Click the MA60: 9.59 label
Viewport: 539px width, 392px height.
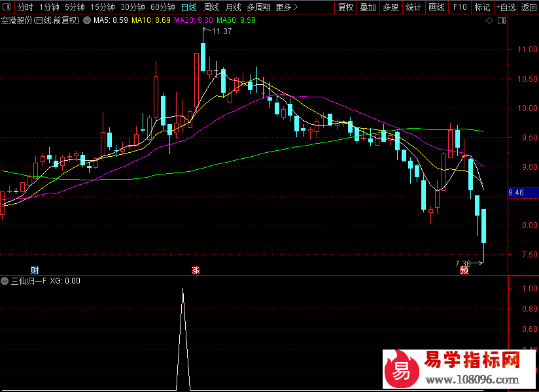(x=236, y=20)
